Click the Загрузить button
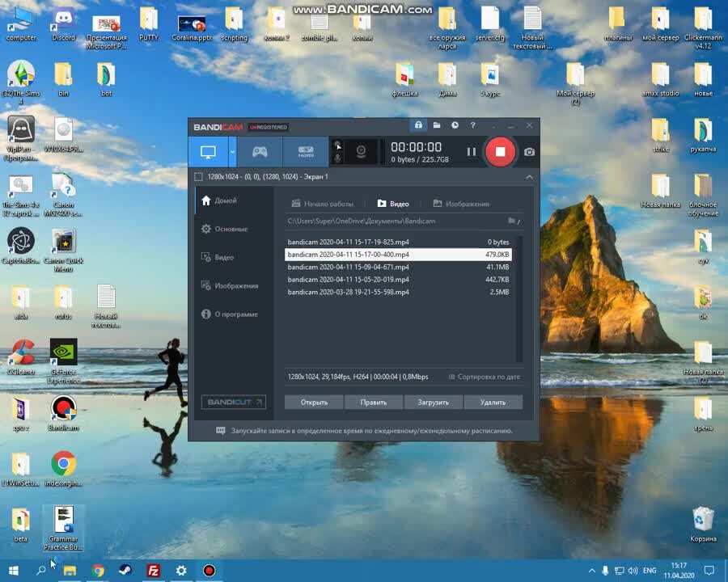 (434, 403)
